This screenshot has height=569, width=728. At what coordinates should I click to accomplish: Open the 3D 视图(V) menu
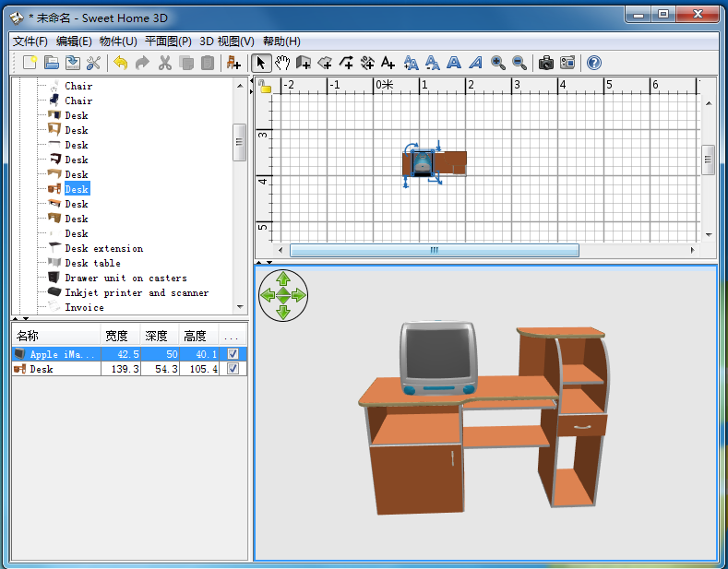click(227, 41)
